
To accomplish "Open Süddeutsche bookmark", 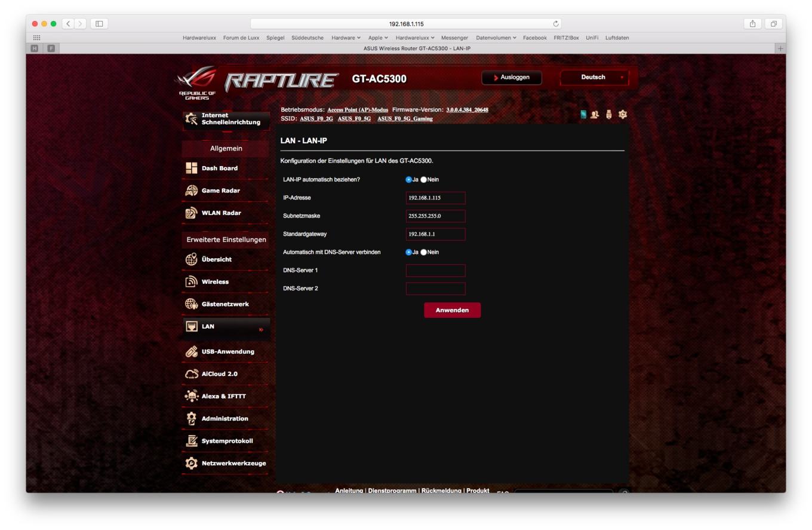I will click(307, 38).
